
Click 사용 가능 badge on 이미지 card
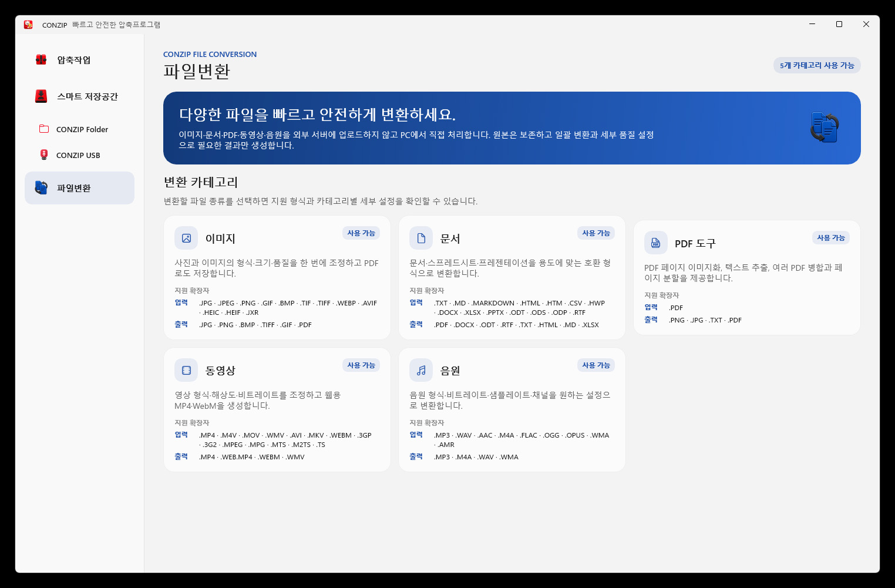point(361,233)
